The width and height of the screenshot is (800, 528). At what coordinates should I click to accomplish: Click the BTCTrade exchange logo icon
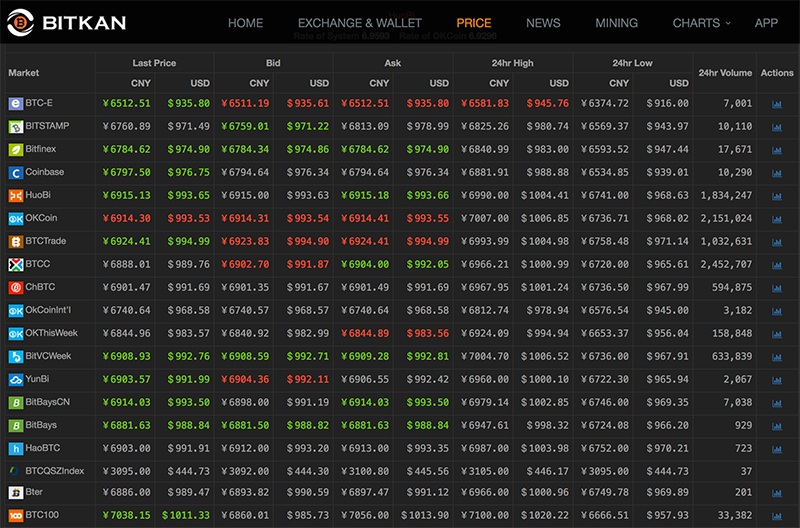(15, 242)
